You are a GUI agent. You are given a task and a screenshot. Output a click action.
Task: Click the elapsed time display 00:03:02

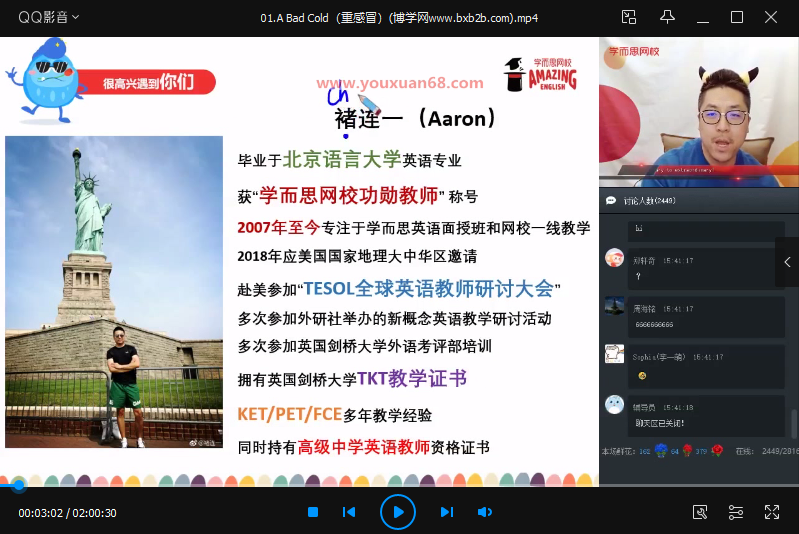pyautogui.click(x=40, y=513)
